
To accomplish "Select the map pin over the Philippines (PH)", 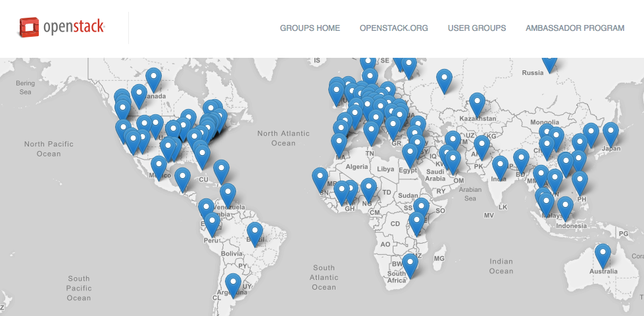I will point(580,182).
